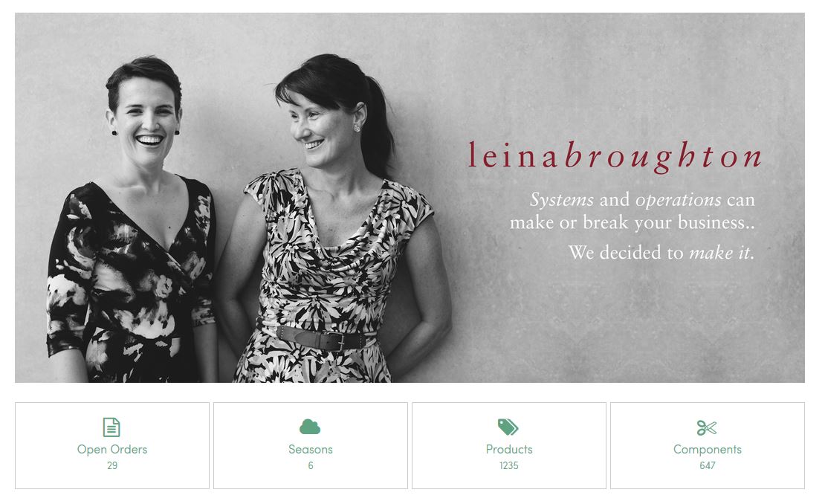Image resolution: width=825 pixels, height=504 pixels.
Task: Go to the Products label link
Action: point(509,449)
